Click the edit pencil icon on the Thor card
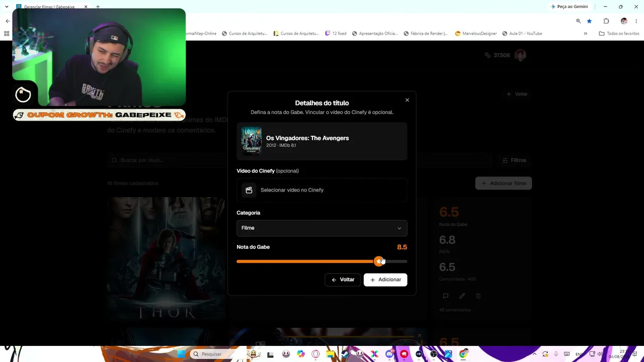The image size is (644, 362). pos(462,296)
